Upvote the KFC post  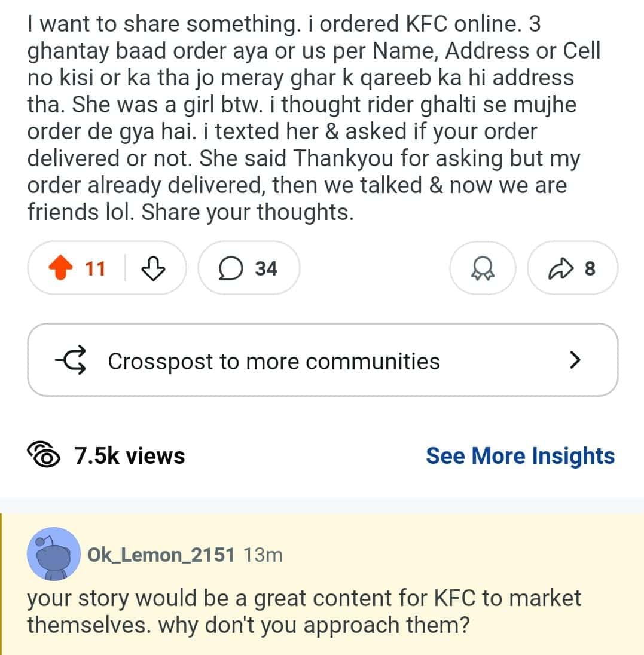[x=61, y=268]
